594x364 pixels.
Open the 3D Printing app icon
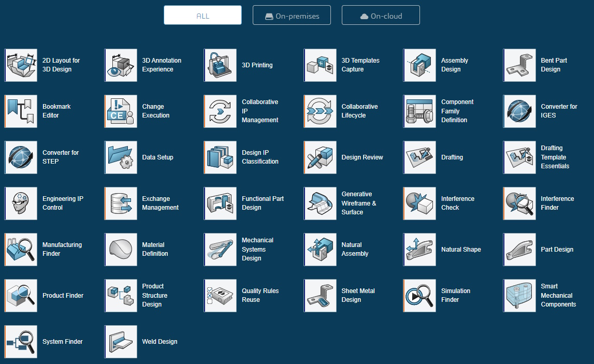click(221, 65)
